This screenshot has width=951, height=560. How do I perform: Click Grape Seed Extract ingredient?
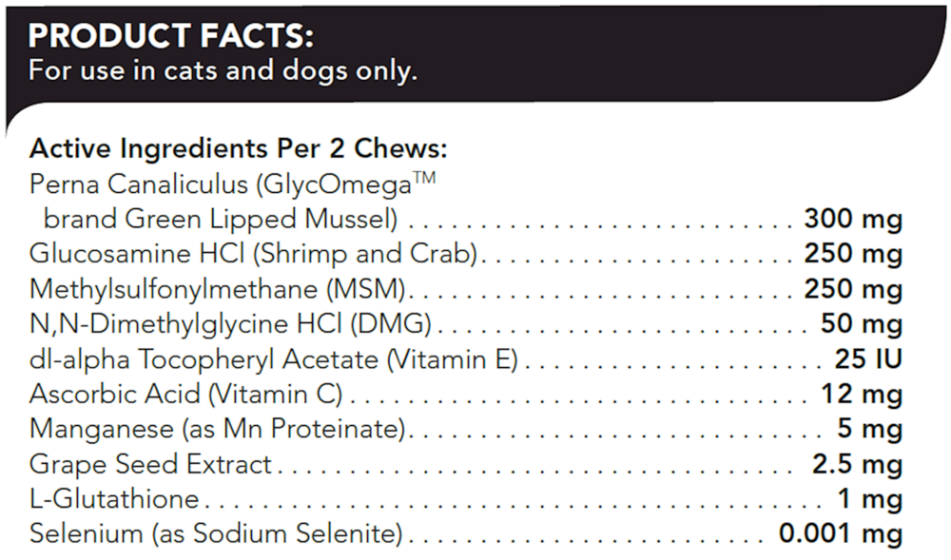(x=150, y=464)
